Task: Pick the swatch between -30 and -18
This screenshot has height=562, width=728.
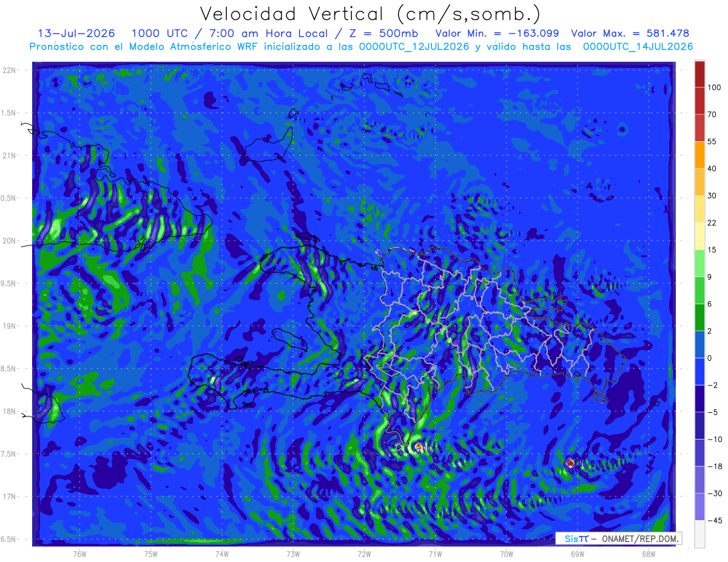Action: [699, 480]
